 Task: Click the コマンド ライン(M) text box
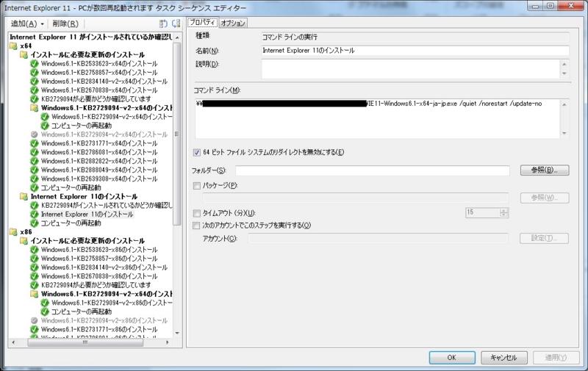377,119
